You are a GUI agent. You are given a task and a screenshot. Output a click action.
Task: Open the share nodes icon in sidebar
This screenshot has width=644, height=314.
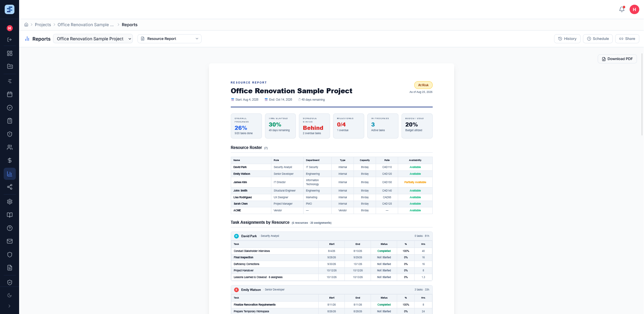point(10,187)
